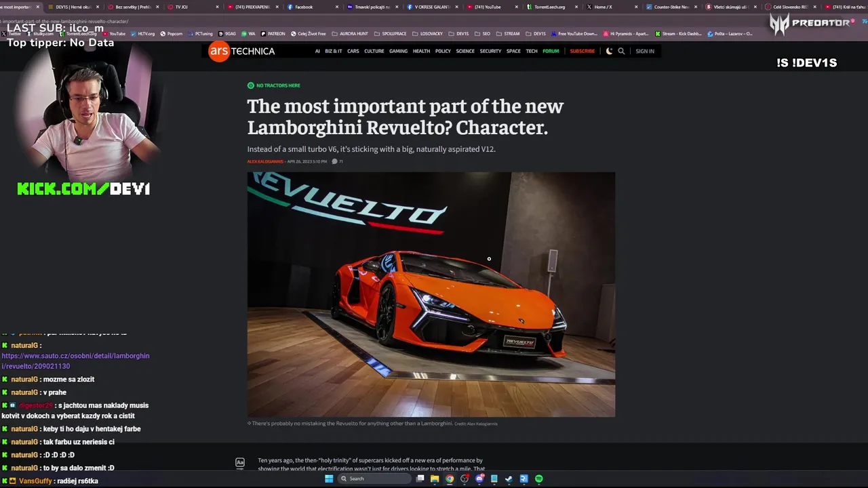868x488 pixels.
Task: Open the POLICY section
Action: coord(443,51)
